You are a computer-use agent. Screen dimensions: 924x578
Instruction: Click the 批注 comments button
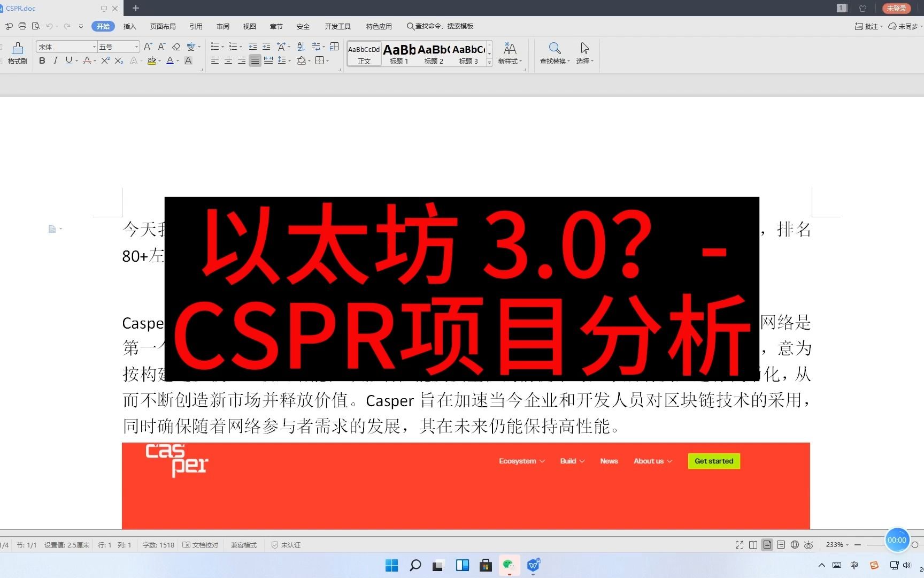[x=868, y=26]
